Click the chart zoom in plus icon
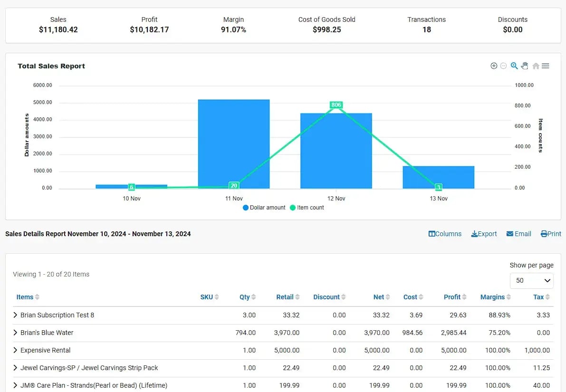Screen dimensions: 566x392 click(x=494, y=66)
